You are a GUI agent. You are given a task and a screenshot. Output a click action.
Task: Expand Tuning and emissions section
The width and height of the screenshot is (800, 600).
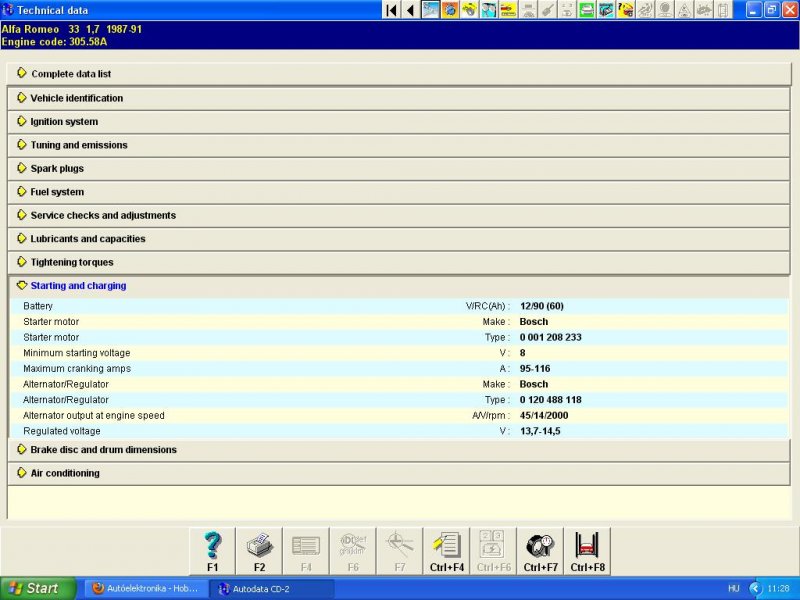point(399,145)
